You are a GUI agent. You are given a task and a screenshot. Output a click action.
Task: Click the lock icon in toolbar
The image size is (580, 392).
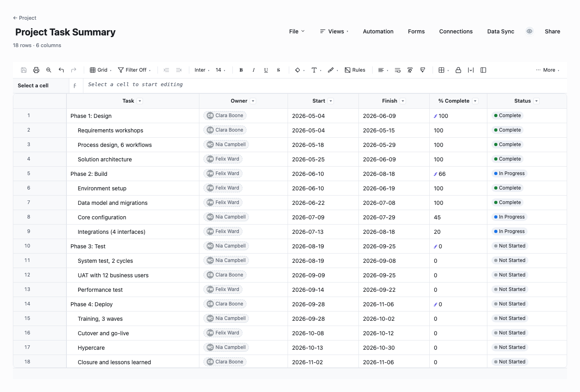[458, 70]
